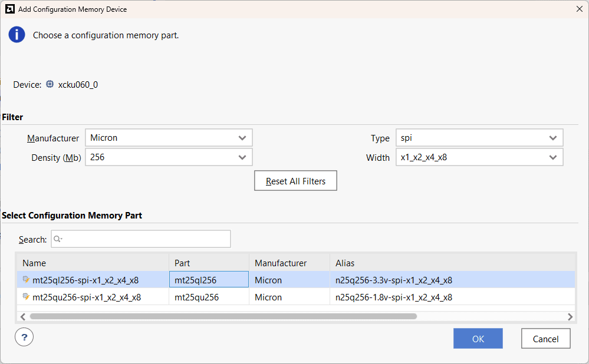Click the search magnifier icon

(58, 239)
